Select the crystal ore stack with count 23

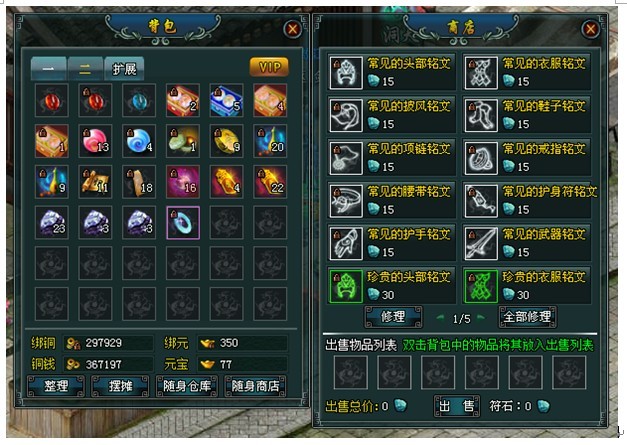(x=52, y=223)
